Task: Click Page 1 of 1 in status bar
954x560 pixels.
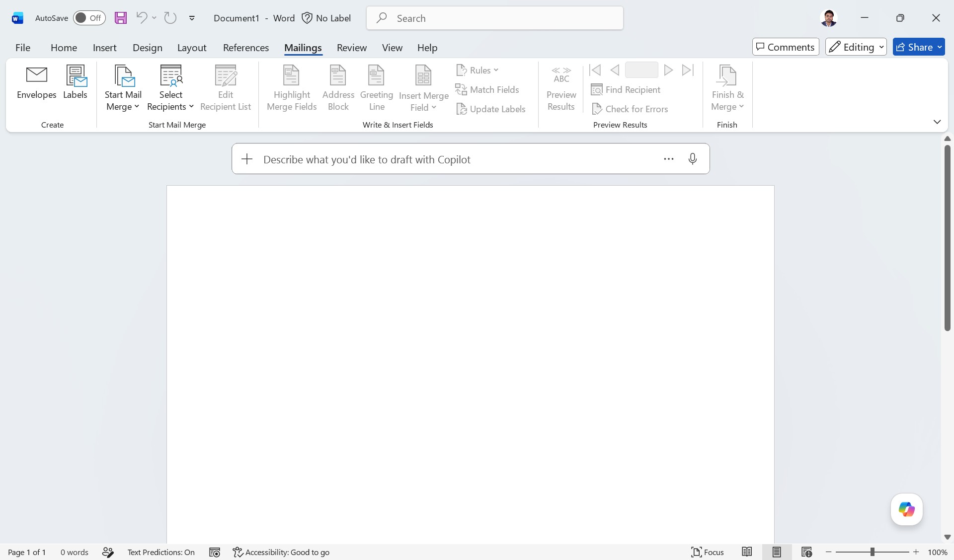Action: 27,552
